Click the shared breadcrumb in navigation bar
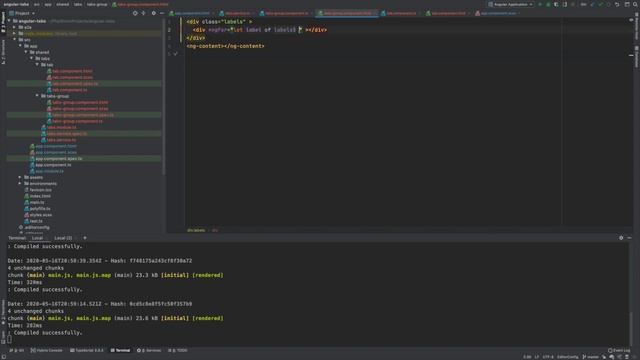The image size is (640, 360). pos(62,4)
